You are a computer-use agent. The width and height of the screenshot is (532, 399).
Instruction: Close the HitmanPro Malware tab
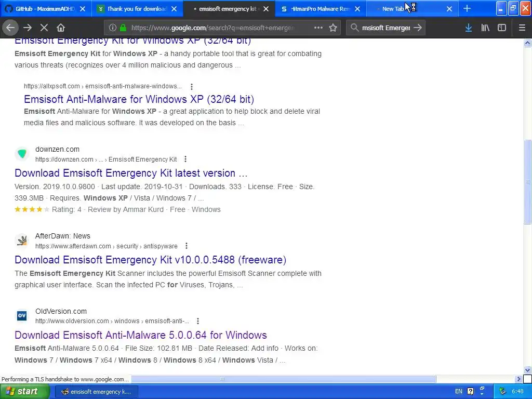[x=357, y=9]
